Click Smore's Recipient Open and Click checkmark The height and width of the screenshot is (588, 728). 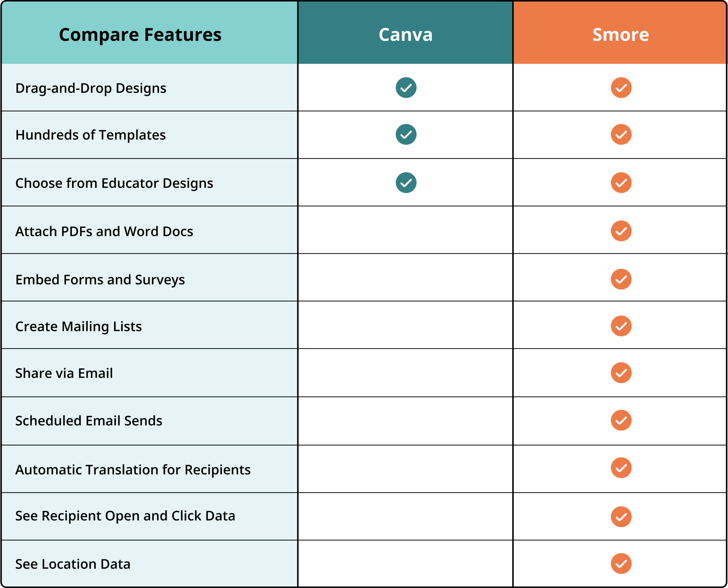point(621,517)
